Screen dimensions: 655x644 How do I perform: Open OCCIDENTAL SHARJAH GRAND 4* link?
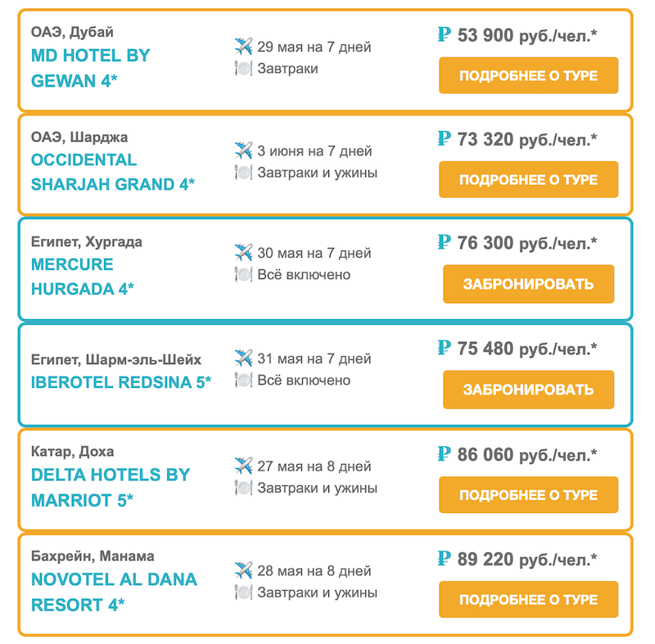click(x=113, y=172)
